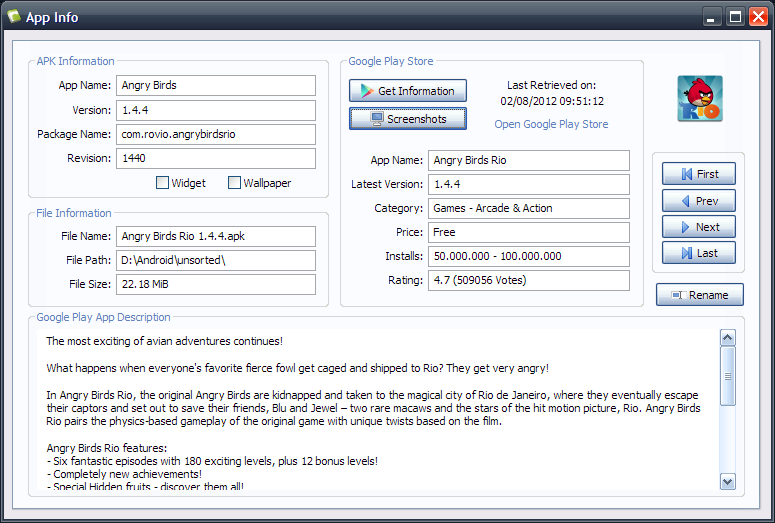Click the Angry Birds Rio app icon thumbnail
Screen dimensions: 775x523
point(700,98)
